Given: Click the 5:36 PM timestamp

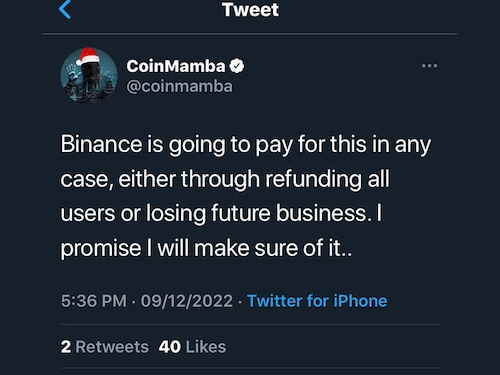Looking at the screenshot, I should point(94,301).
